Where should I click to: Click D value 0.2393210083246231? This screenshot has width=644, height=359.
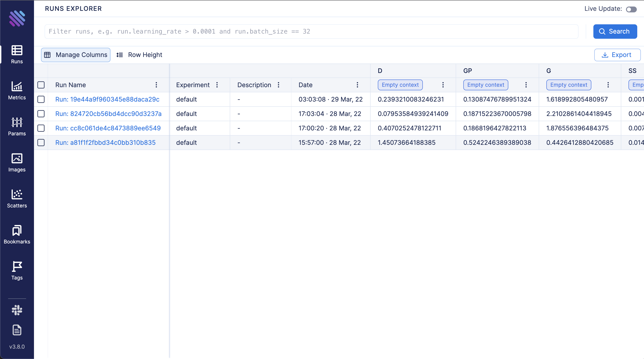[411, 99]
